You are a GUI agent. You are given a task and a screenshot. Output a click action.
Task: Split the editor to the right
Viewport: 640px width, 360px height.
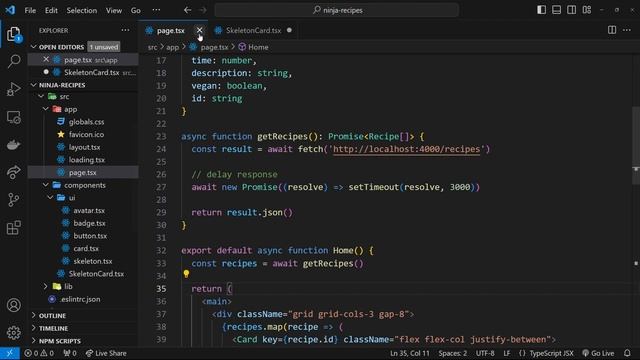tap(612, 30)
